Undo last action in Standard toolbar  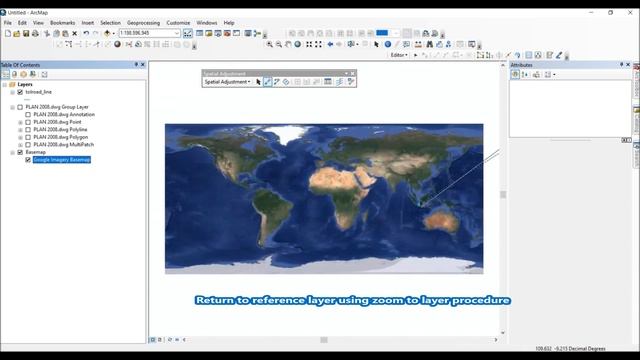pos(86,33)
